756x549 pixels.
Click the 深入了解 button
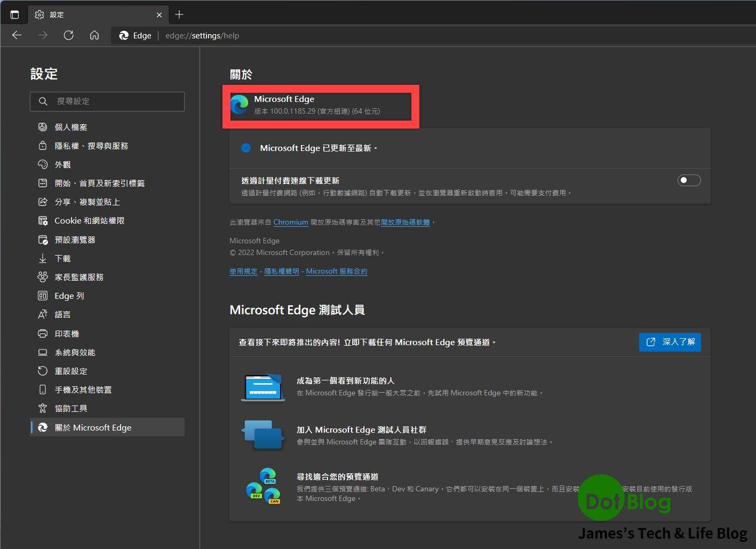[670, 342]
